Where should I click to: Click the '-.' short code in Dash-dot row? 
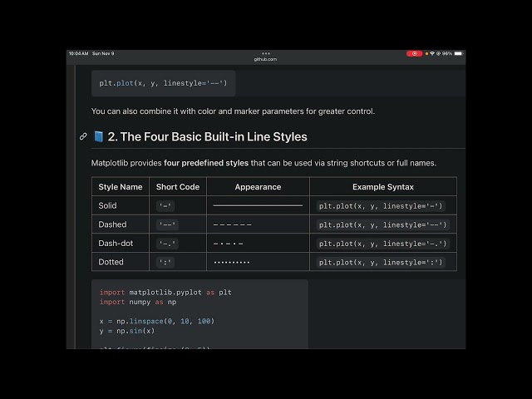(167, 244)
